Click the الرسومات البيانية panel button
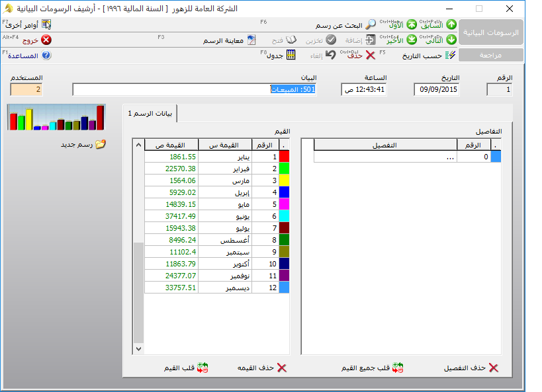Image resolution: width=542 pixels, height=392 pixels. click(491, 32)
